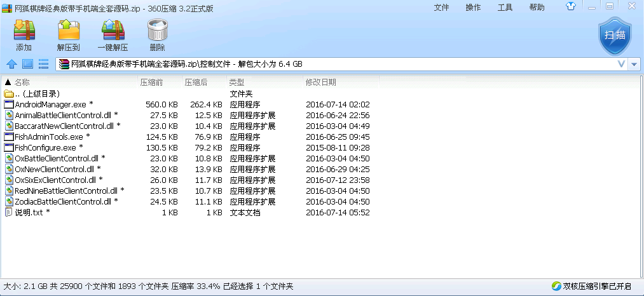Screen dimensions: 644x296
Task: Open the dropdown arrow beside the address bar
Action: click(x=634, y=64)
